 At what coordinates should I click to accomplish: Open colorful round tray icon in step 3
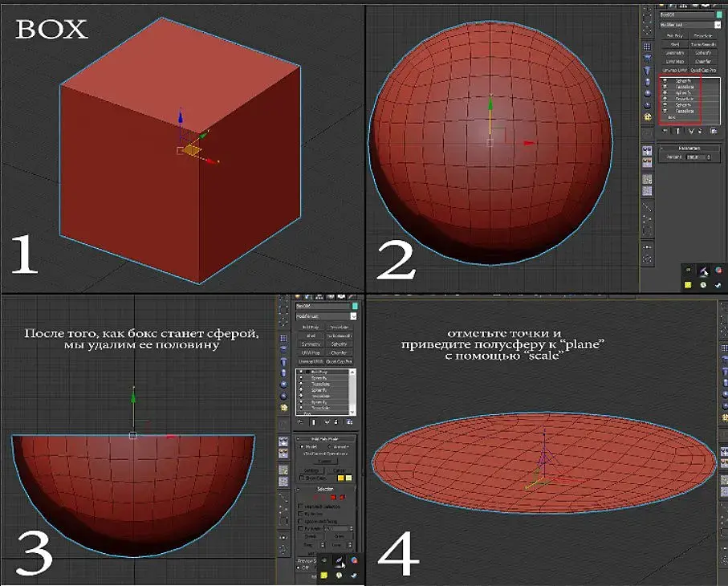(354, 560)
